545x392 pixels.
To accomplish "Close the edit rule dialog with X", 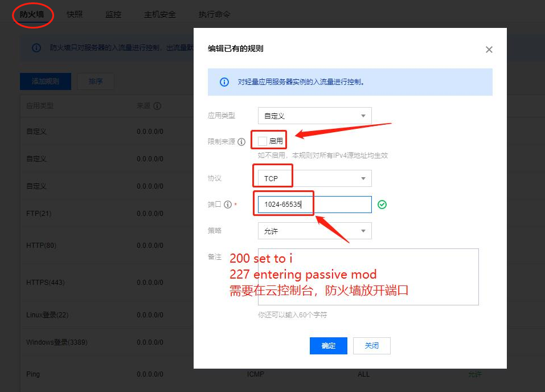I will [x=489, y=50].
